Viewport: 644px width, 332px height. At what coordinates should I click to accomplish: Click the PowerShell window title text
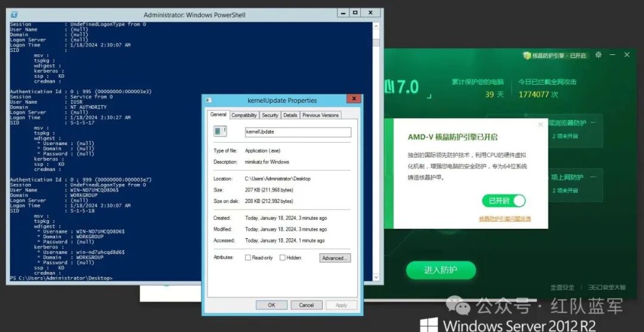194,15
